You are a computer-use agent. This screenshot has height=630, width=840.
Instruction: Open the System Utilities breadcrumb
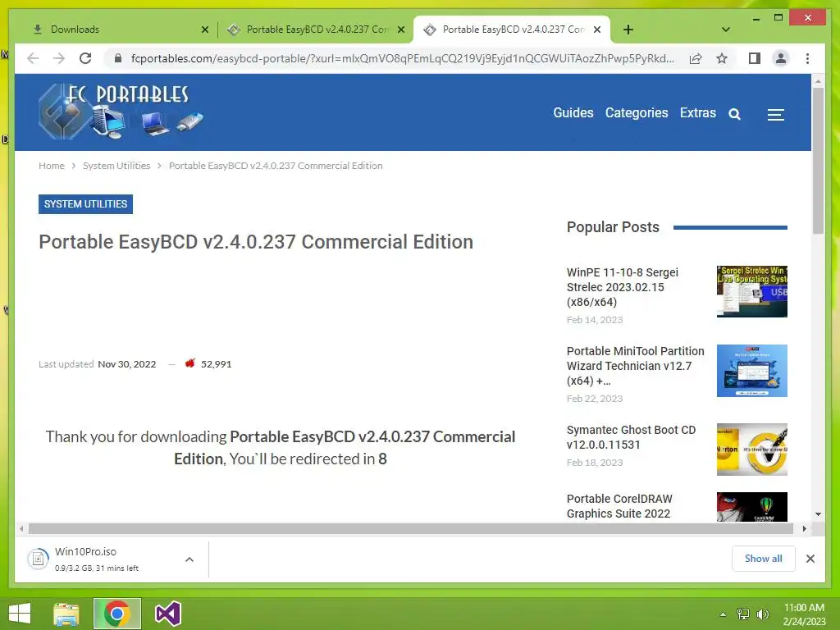[x=116, y=166]
